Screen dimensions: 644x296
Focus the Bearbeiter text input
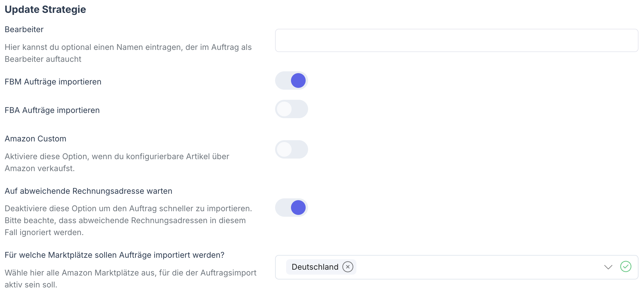456,41
